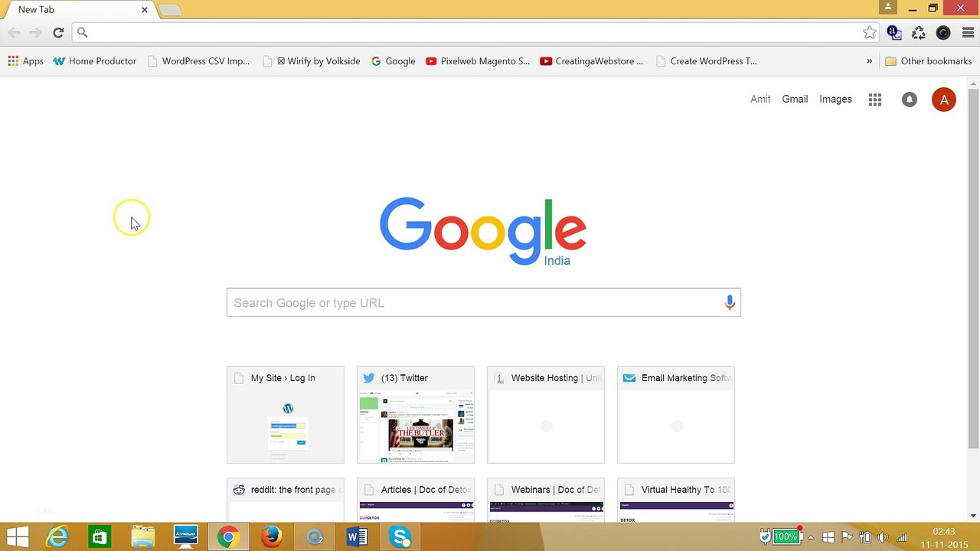980x551 pixels.
Task: Open the Pixelweb Magento S... bookmark
Action: 478,61
